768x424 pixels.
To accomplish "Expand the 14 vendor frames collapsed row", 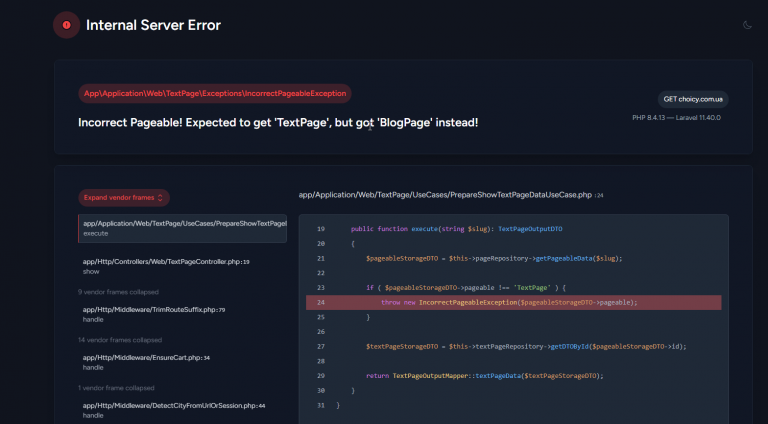I will pos(120,340).
